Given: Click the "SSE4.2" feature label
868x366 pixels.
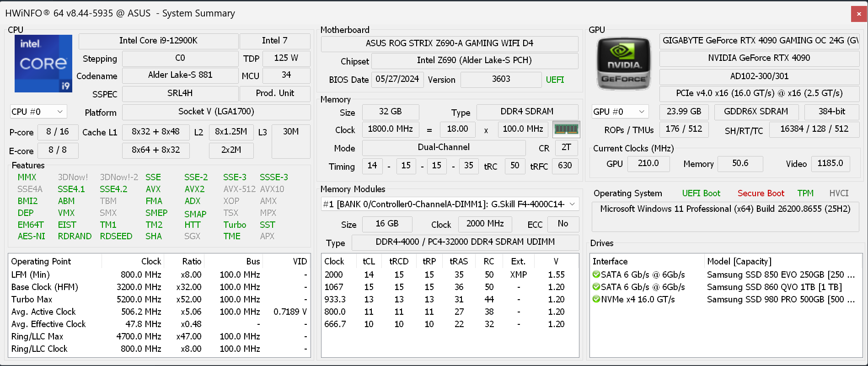Looking at the screenshot, I should [x=113, y=189].
